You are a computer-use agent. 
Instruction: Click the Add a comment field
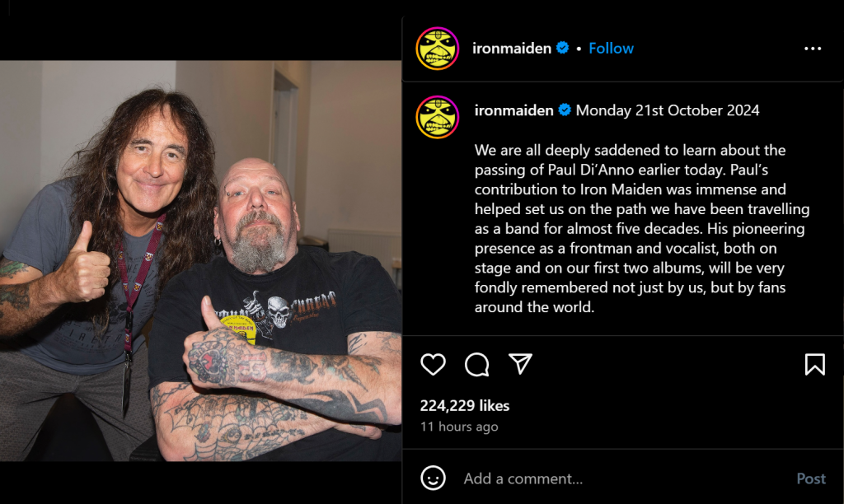click(625, 478)
